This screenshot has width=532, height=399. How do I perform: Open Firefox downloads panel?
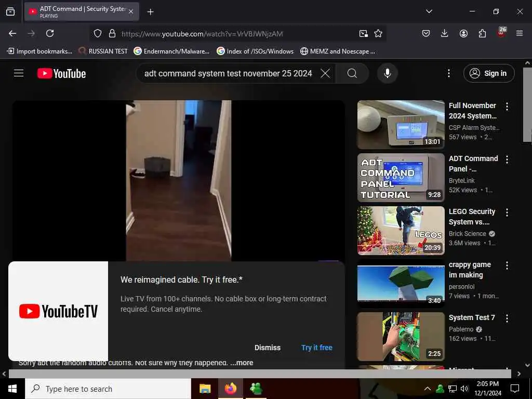[445, 33]
